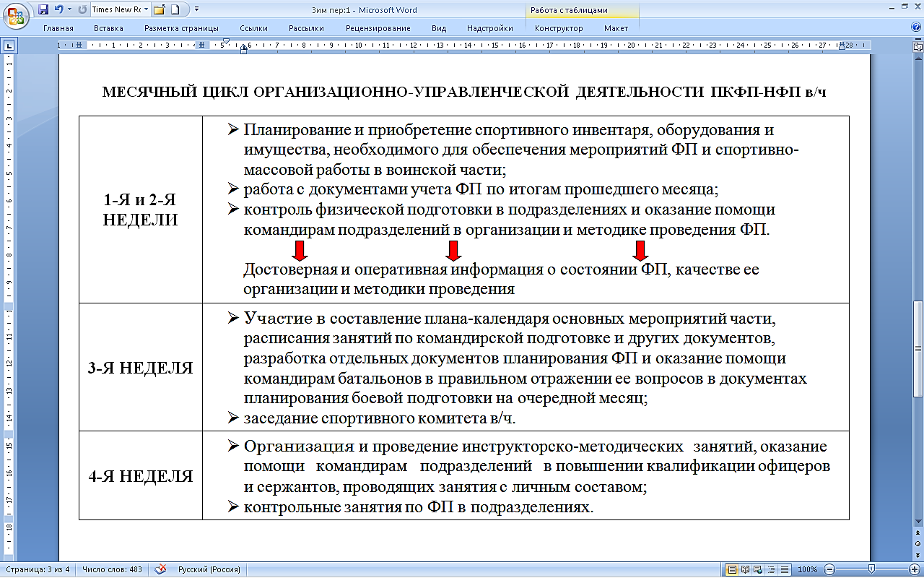This screenshot has height=578, width=924.
Task: Click the tab stop selector left of the ruler
Action: pyautogui.click(x=9, y=46)
